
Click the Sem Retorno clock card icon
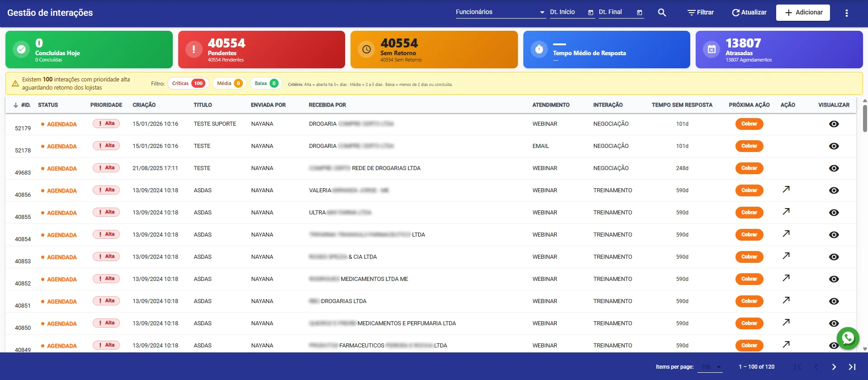click(366, 49)
